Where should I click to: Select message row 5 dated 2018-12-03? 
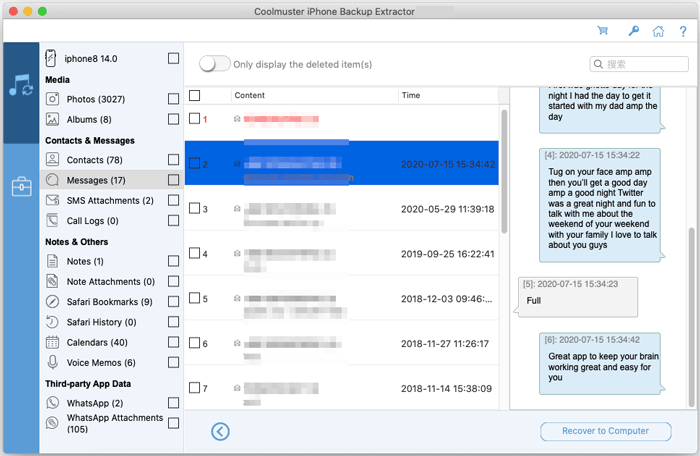342,298
